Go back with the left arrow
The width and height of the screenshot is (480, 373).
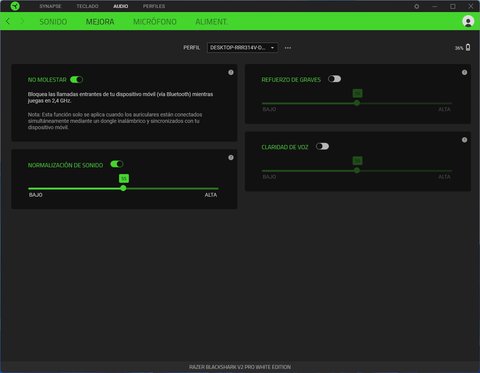pyautogui.click(x=8, y=21)
